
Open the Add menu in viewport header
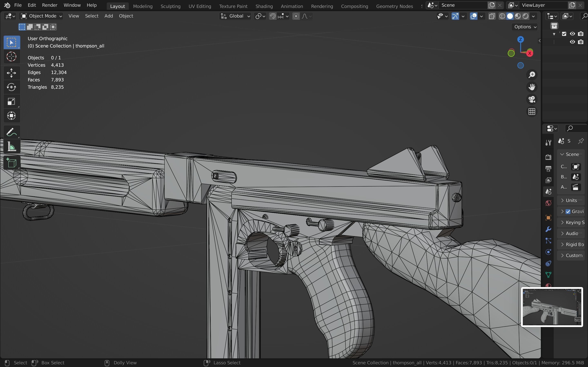pos(109,16)
